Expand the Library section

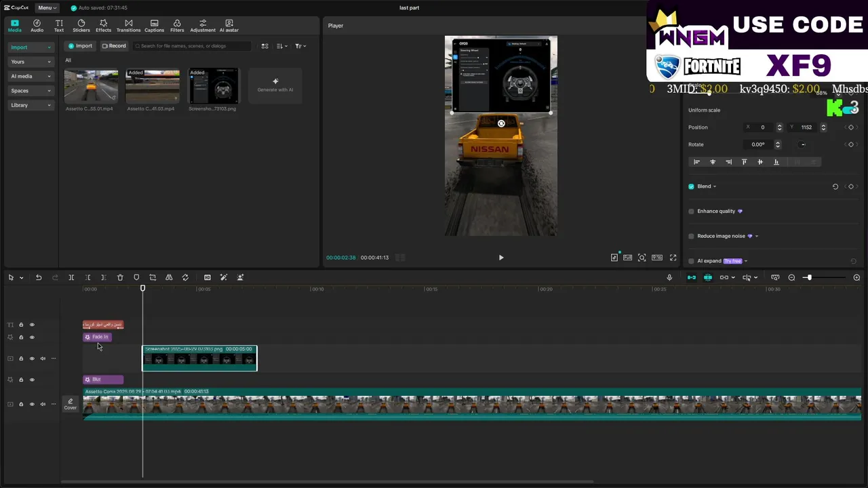coord(31,105)
